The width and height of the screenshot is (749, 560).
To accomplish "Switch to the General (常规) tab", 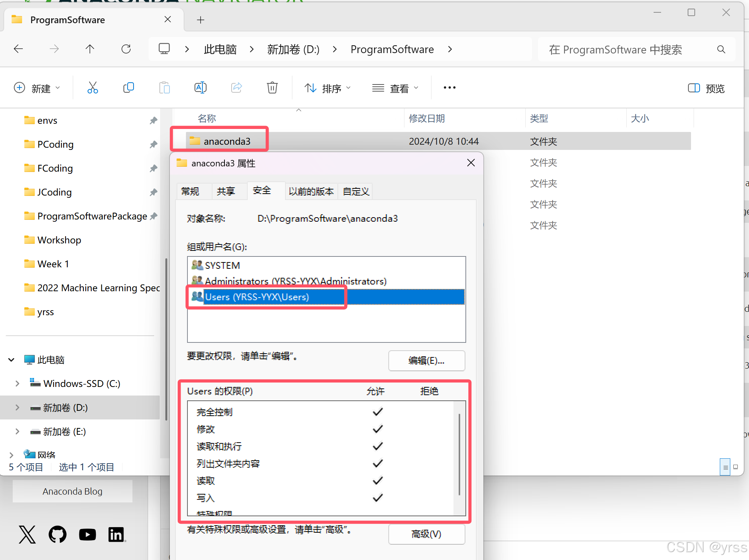I will coord(190,191).
